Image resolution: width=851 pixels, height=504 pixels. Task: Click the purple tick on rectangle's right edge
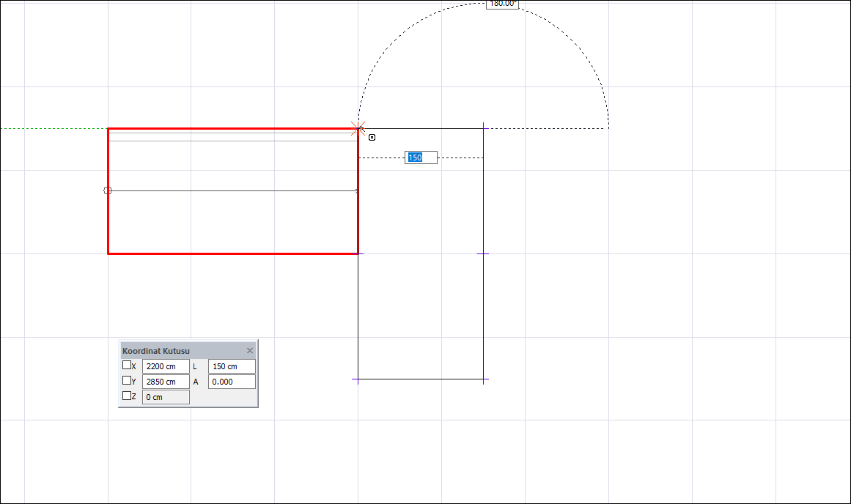pyautogui.click(x=483, y=254)
